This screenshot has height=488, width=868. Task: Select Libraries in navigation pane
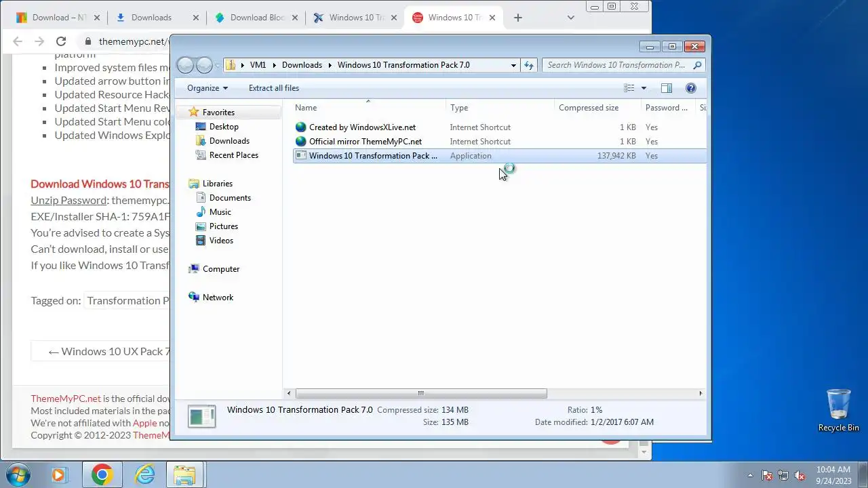pos(217,184)
